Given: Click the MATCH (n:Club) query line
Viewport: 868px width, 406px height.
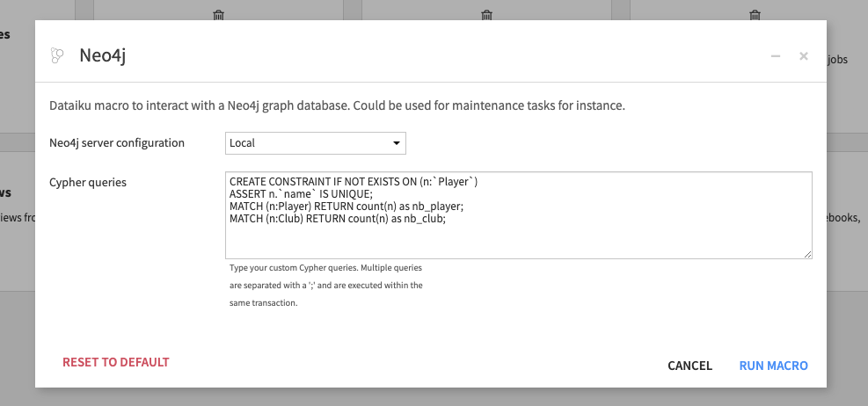Looking at the screenshot, I should coord(337,219).
